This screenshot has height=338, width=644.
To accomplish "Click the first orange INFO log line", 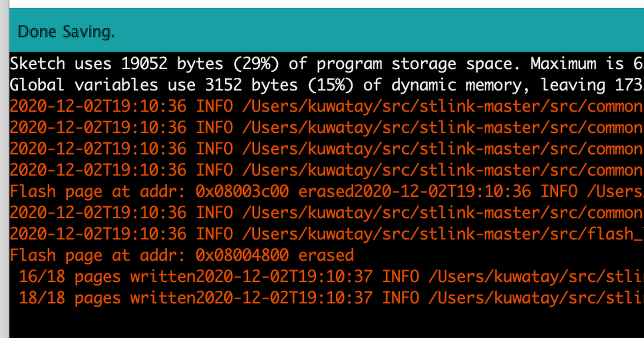I will tap(322, 106).
